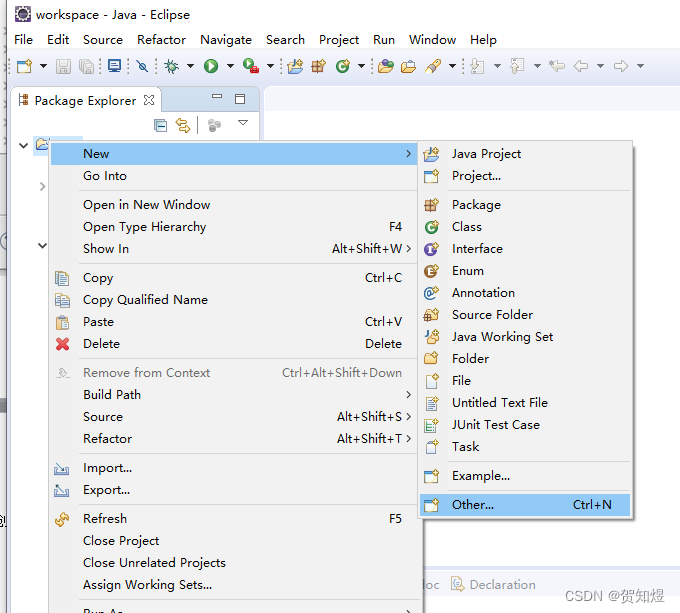Select Import... in context menu

(234, 468)
